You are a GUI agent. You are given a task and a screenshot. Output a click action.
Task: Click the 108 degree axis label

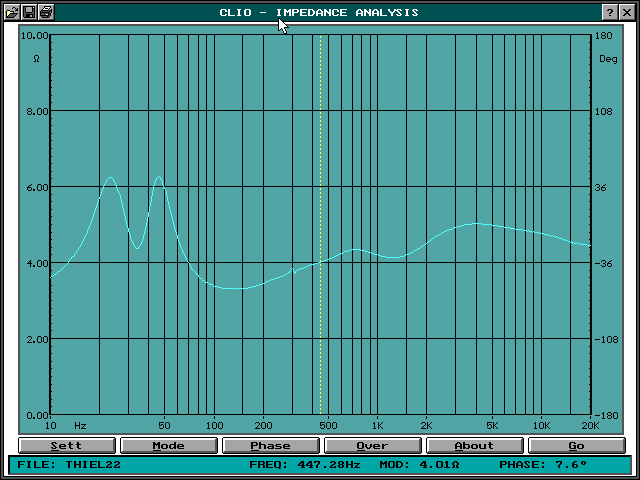click(604, 111)
